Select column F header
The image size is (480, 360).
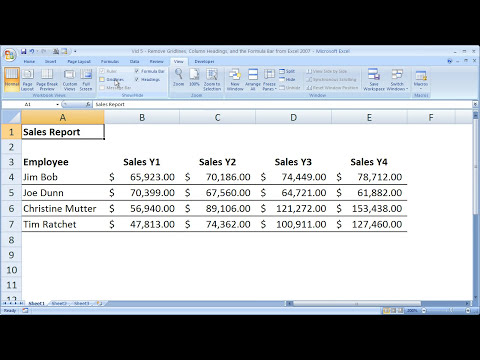pos(431,117)
